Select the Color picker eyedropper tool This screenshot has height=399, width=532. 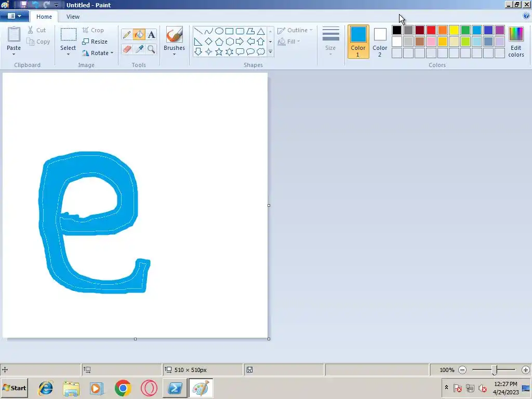[x=139, y=49]
